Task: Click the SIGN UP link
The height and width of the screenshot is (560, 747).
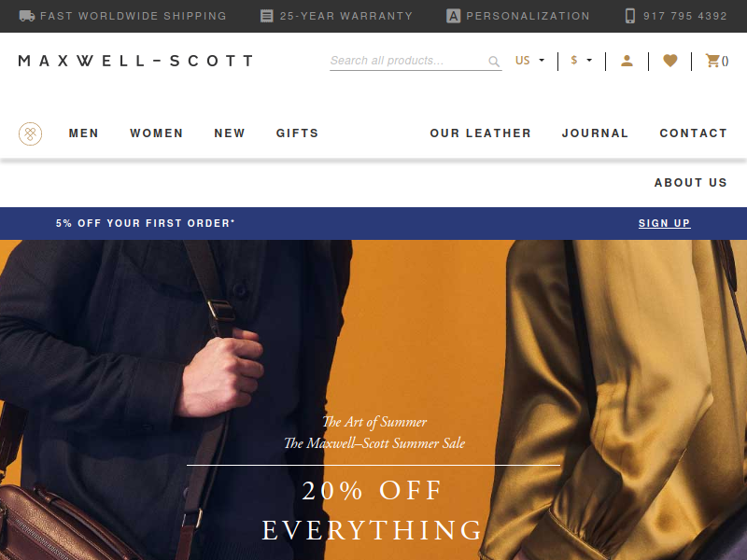Action: point(664,223)
